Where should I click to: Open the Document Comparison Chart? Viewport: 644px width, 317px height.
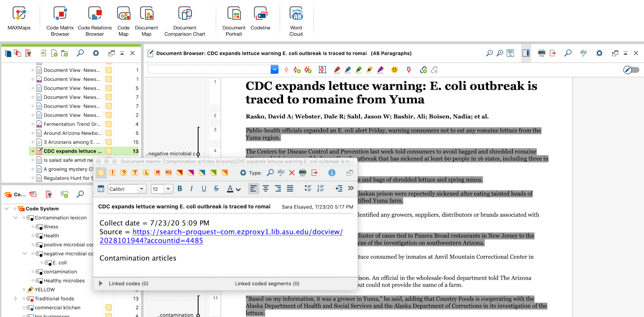[x=185, y=21]
